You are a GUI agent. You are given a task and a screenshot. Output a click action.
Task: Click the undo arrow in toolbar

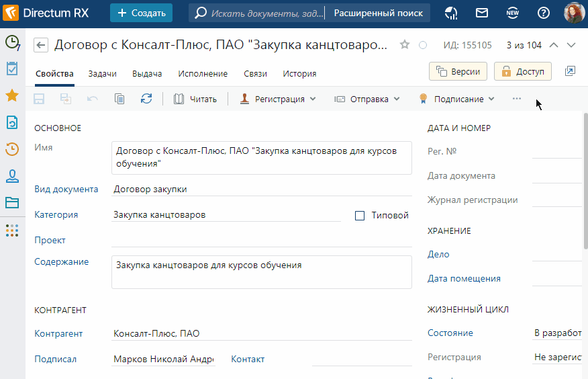[x=92, y=99]
